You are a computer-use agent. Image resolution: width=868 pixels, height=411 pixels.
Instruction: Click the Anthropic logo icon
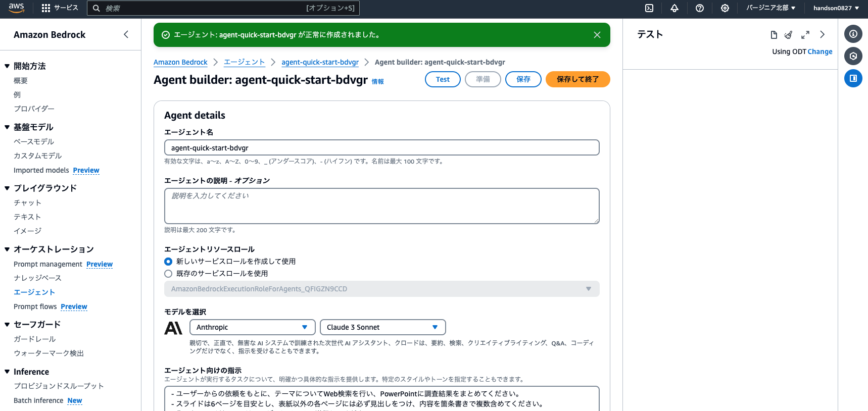click(173, 328)
